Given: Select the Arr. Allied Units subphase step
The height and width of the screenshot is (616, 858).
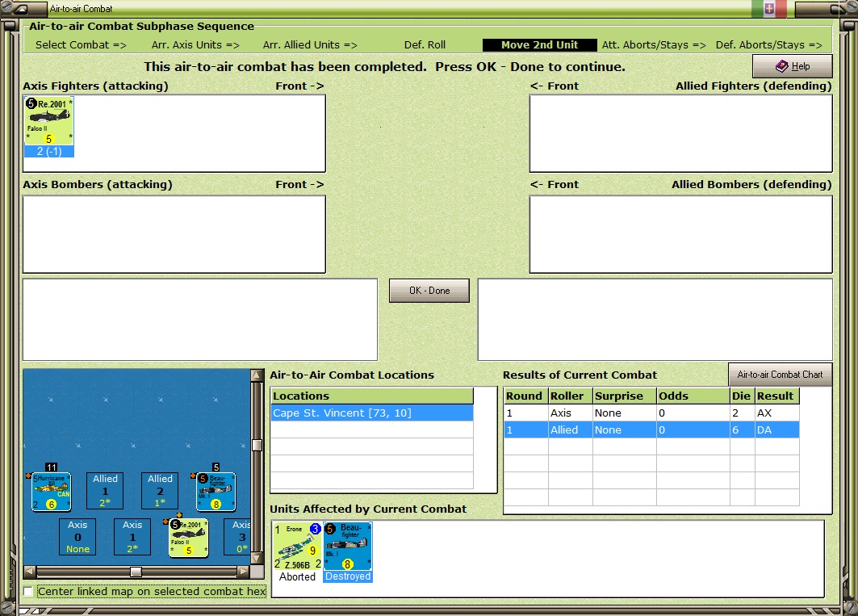Looking at the screenshot, I should click(x=310, y=45).
